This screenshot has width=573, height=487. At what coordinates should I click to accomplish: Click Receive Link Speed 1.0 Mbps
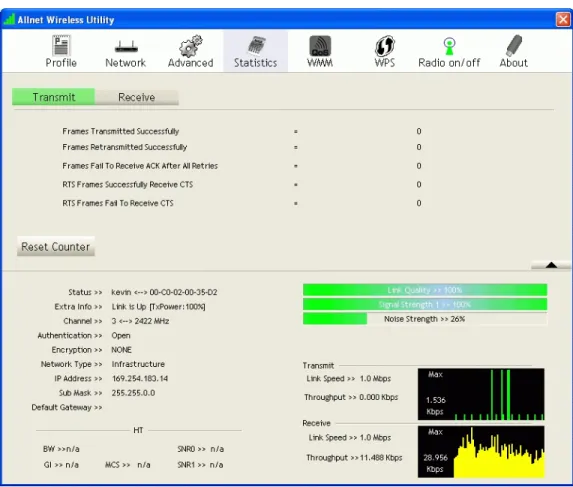349,438
